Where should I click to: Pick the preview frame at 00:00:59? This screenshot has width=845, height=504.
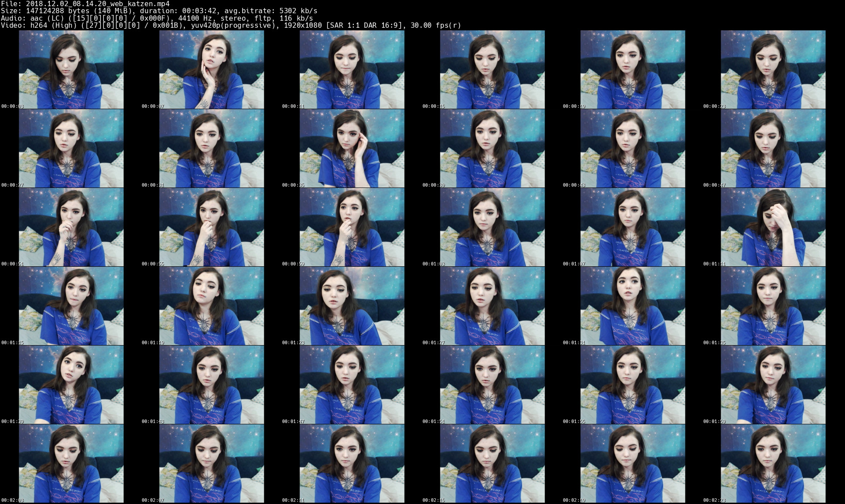coord(352,227)
